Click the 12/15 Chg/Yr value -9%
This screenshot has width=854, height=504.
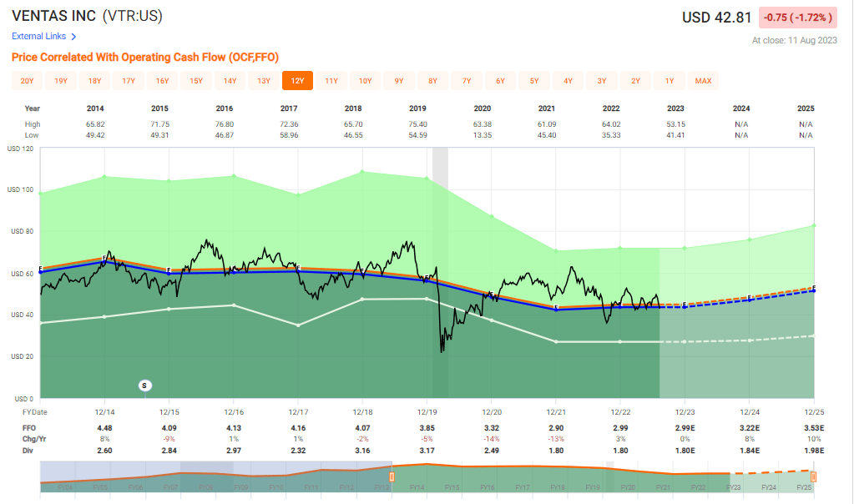click(169, 439)
